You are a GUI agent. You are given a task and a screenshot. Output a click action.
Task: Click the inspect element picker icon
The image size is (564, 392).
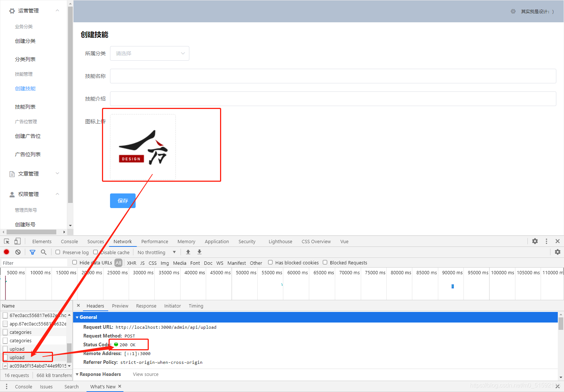pyautogui.click(x=7, y=241)
